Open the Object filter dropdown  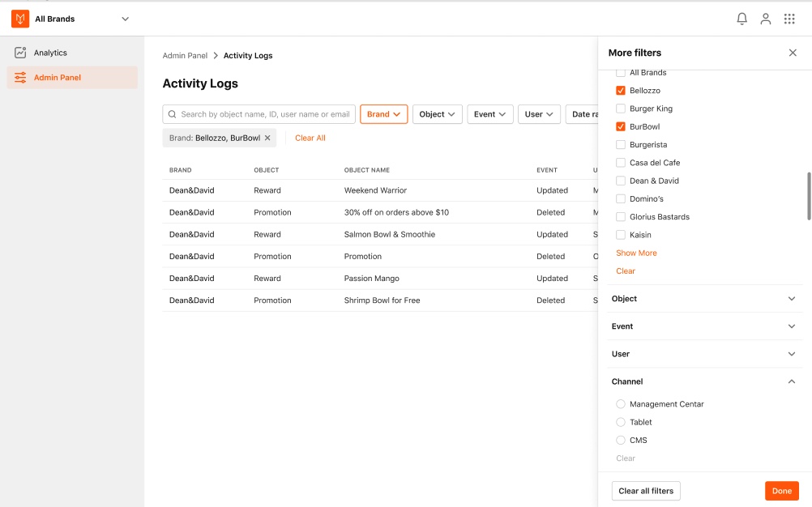pos(437,114)
